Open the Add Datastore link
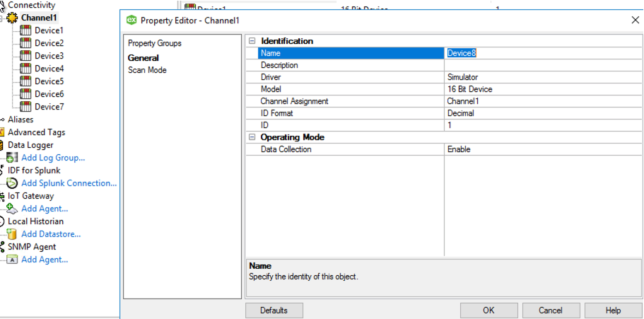The height and width of the screenshot is (319, 644). [x=51, y=234]
